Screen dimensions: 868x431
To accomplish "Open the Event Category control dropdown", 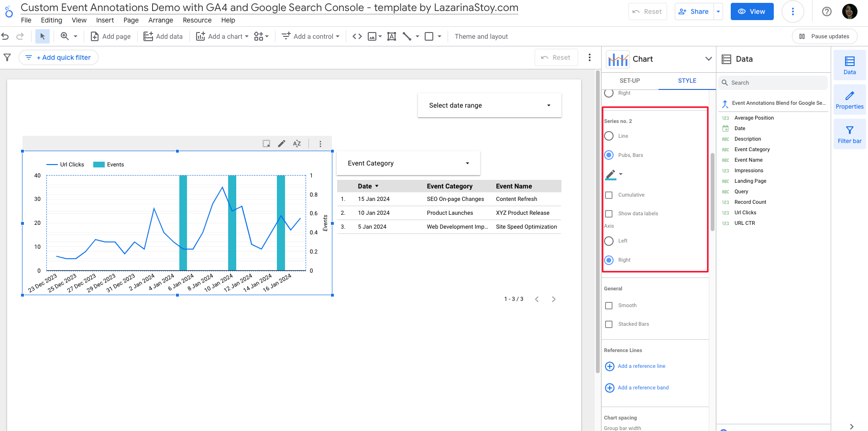I will (408, 163).
